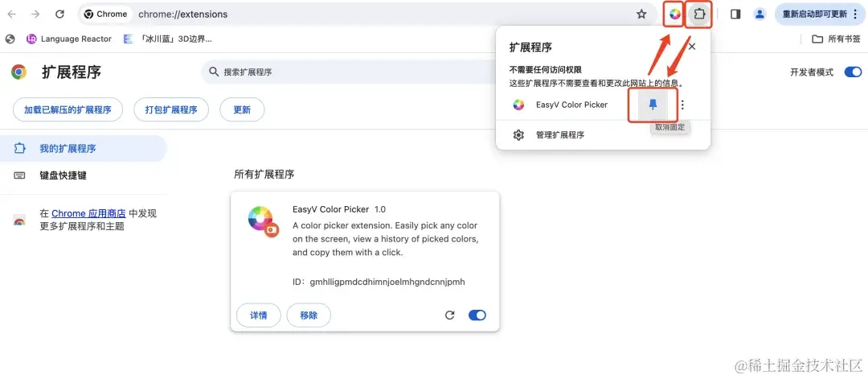Open the 「冰川蓝」3D边界 bookmark

(x=168, y=39)
